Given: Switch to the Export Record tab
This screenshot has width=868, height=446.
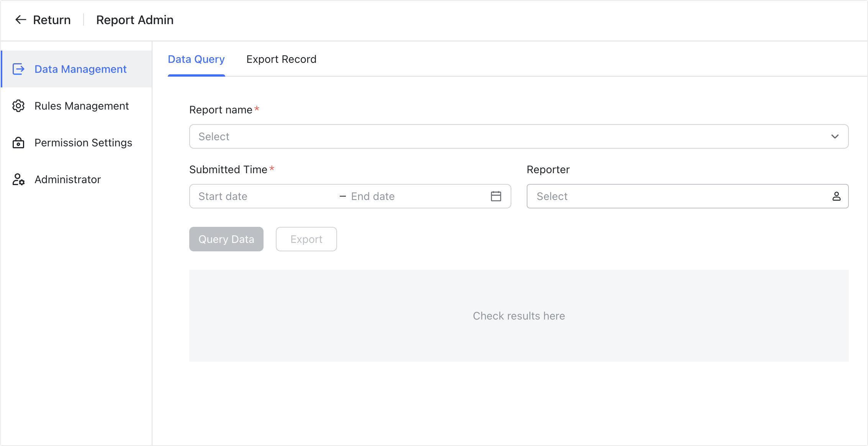Looking at the screenshot, I should pyautogui.click(x=281, y=59).
